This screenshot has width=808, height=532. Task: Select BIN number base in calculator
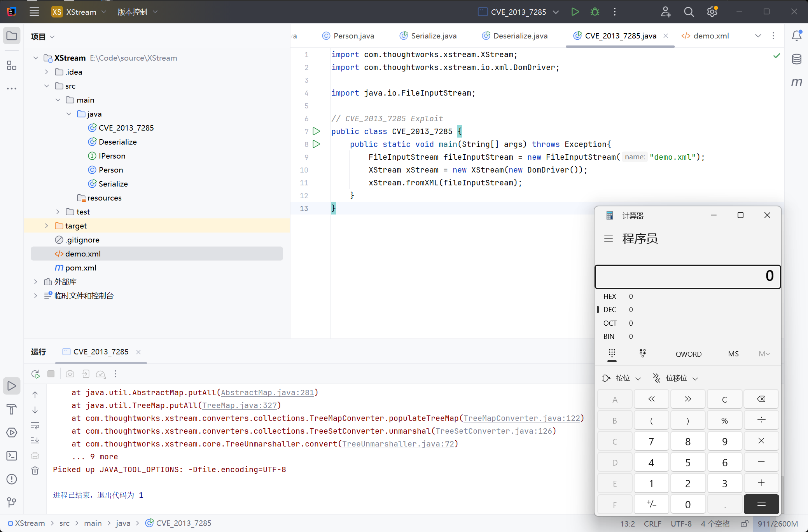(687, 336)
